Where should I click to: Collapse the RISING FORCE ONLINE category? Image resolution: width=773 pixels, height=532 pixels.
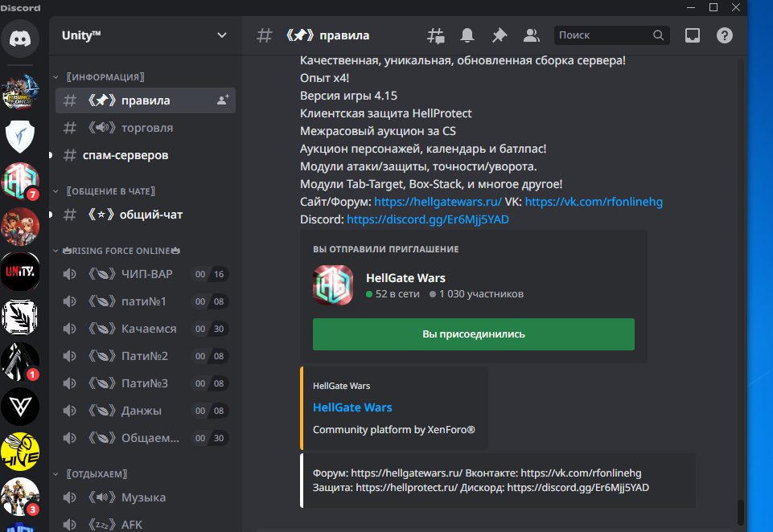coord(121,251)
